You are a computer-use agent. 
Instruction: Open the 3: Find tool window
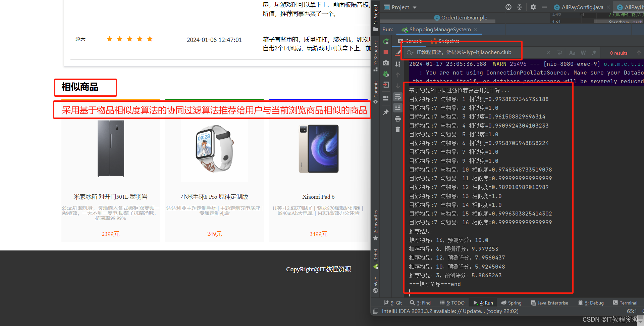point(420,303)
